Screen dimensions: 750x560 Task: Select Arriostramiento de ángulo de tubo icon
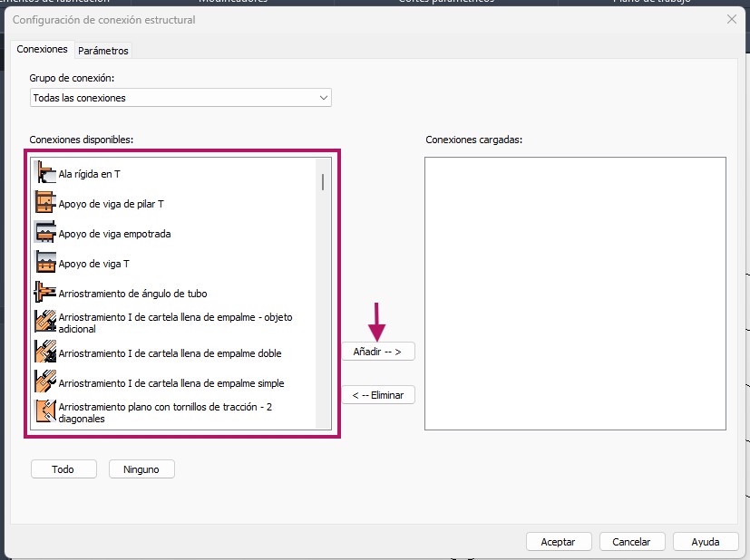45,294
